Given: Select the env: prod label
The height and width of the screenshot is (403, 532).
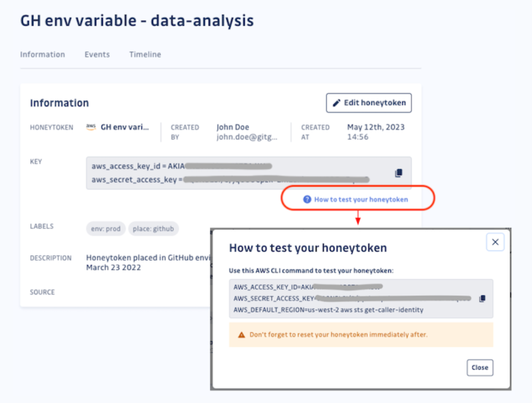Looking at the screenshot, I should (x=105, y=229).
